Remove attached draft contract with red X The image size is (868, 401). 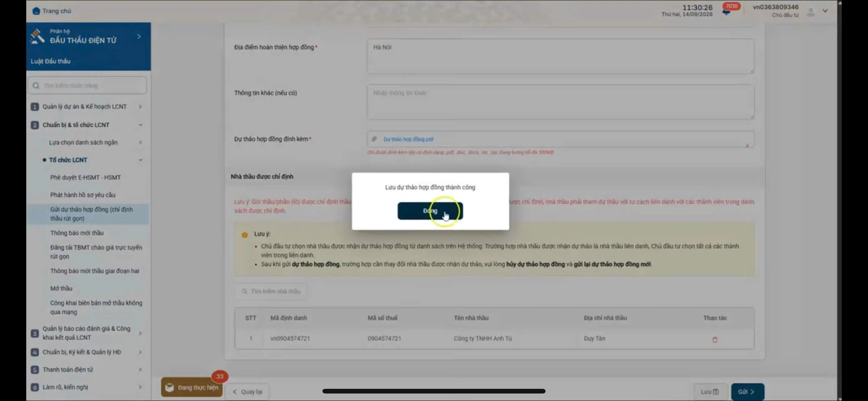coord(747,146)
